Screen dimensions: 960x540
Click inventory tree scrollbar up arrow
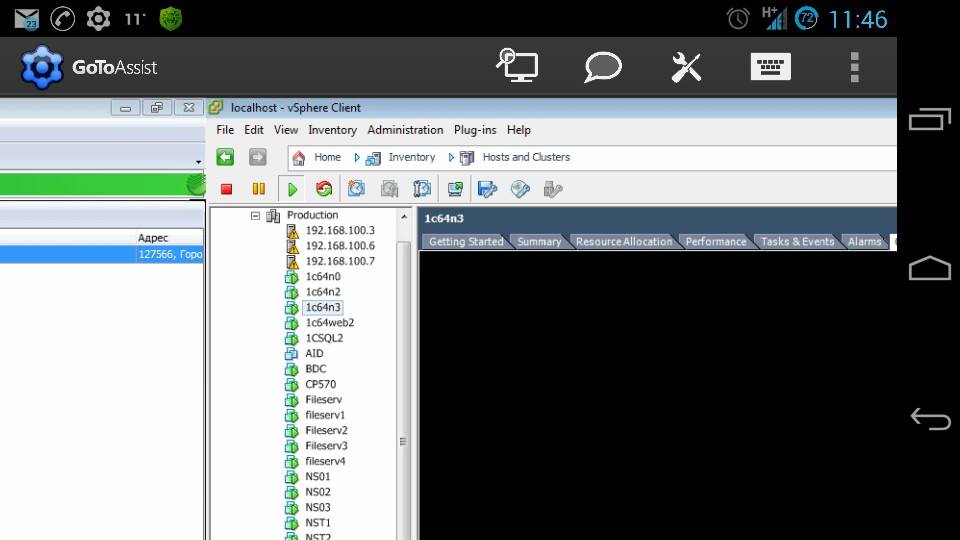click(x=403, y=217)
